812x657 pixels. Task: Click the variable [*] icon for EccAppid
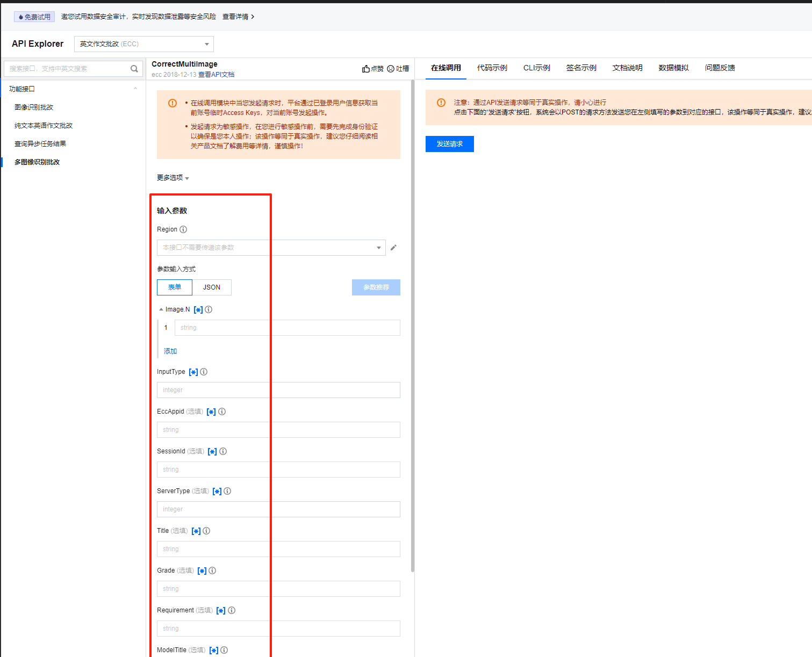point(211,412)
